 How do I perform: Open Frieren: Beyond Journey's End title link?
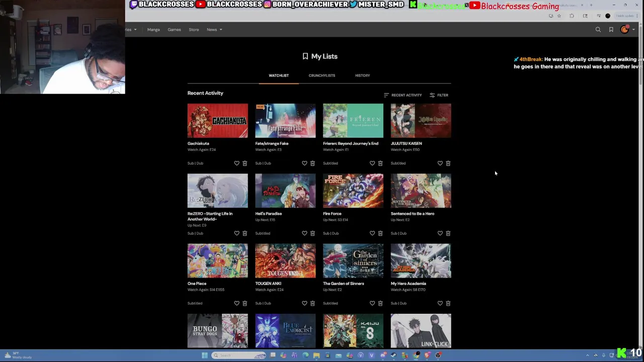[x=351, y=143]
